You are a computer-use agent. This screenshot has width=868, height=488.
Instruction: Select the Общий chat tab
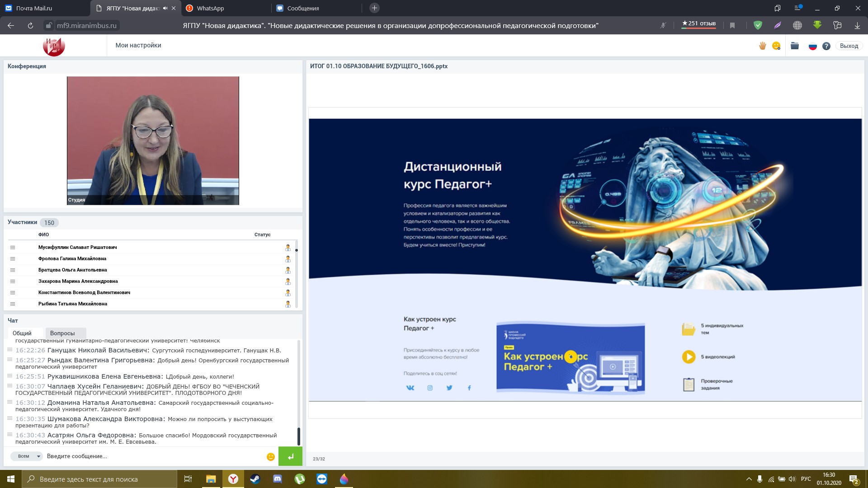click(22, 333)
